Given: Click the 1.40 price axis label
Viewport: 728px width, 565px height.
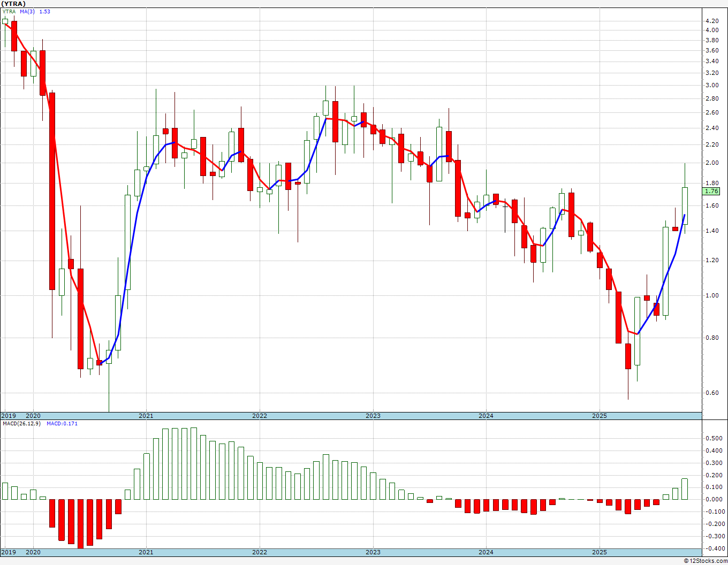Looking at the screenshot, I should (x=712, y=231).
